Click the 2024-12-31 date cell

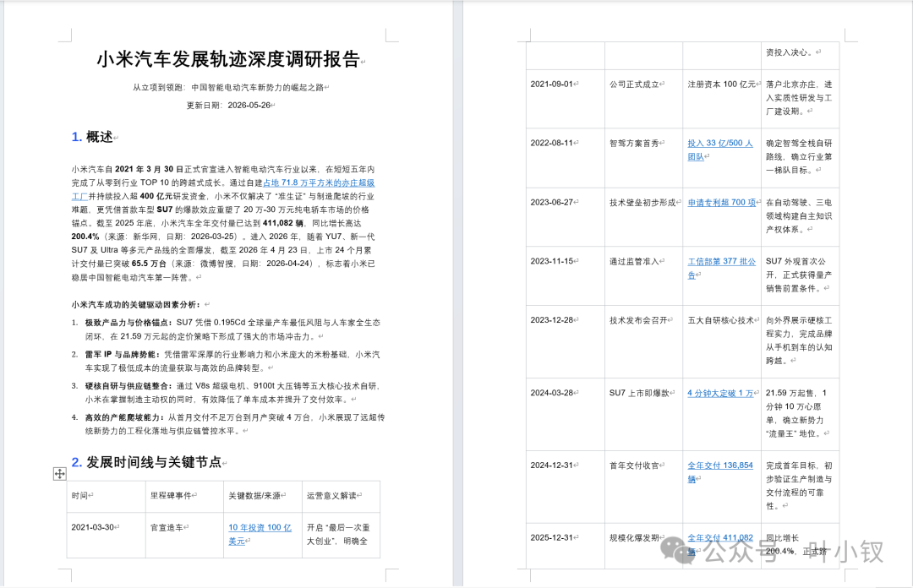pos(566,487)
